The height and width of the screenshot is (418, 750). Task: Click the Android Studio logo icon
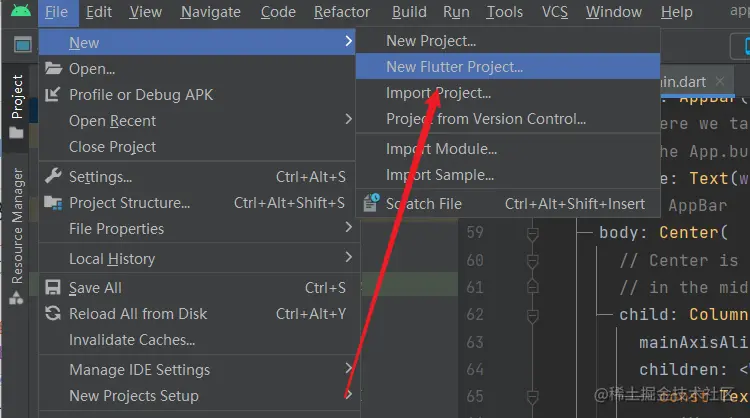pos(21,12)
